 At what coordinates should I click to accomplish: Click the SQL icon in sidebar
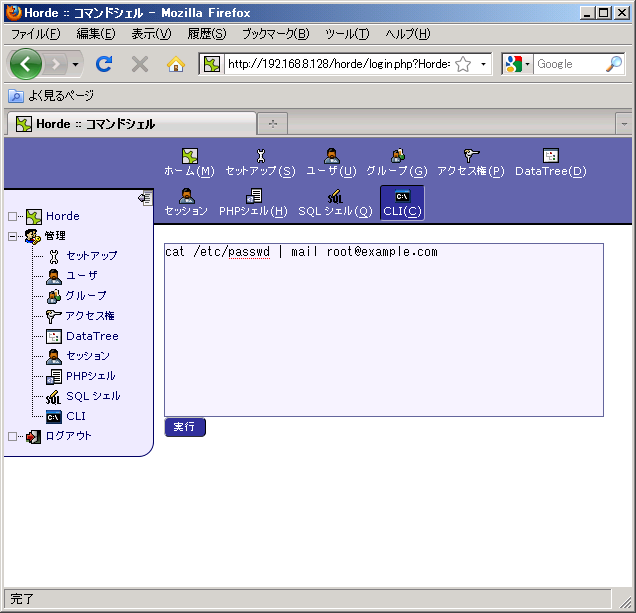tap(53, 397)
